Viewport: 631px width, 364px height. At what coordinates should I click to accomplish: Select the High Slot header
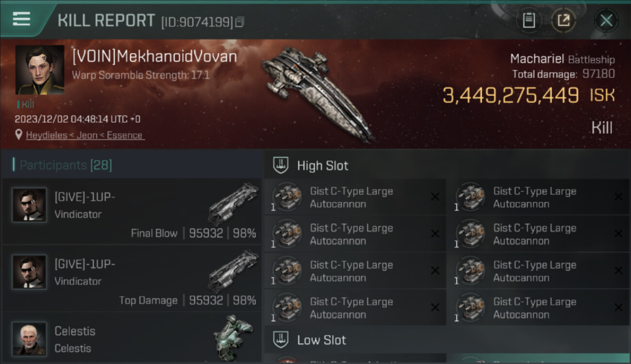pyautogui.click(x=323, y=165)
